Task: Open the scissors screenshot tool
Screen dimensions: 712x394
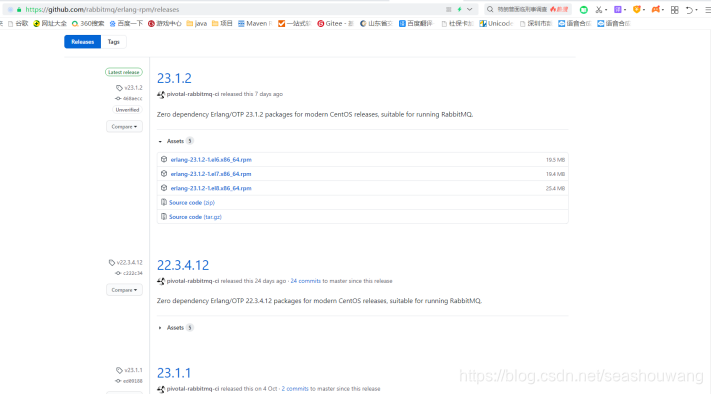Action: [x=598, y=9]
